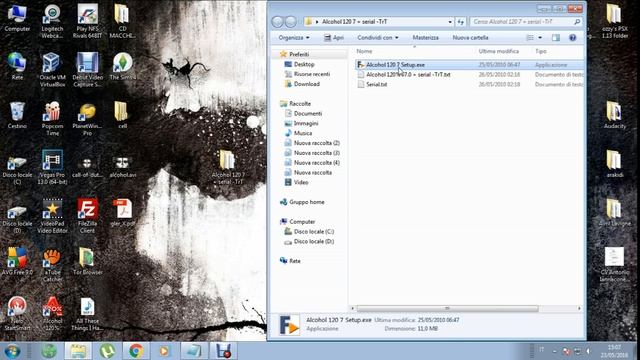Refresh the Explorer address bar
The width and height of the screenshot is (640, 360).
pos(461,22)
